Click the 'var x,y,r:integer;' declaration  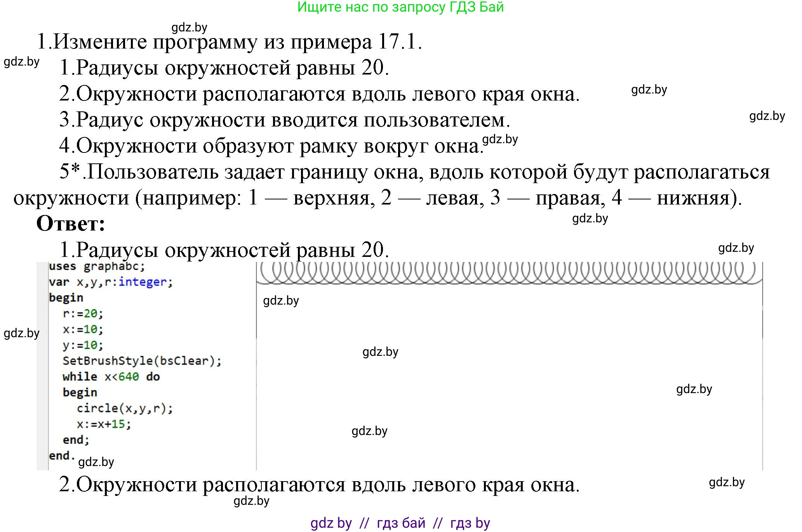pos(111,282)
